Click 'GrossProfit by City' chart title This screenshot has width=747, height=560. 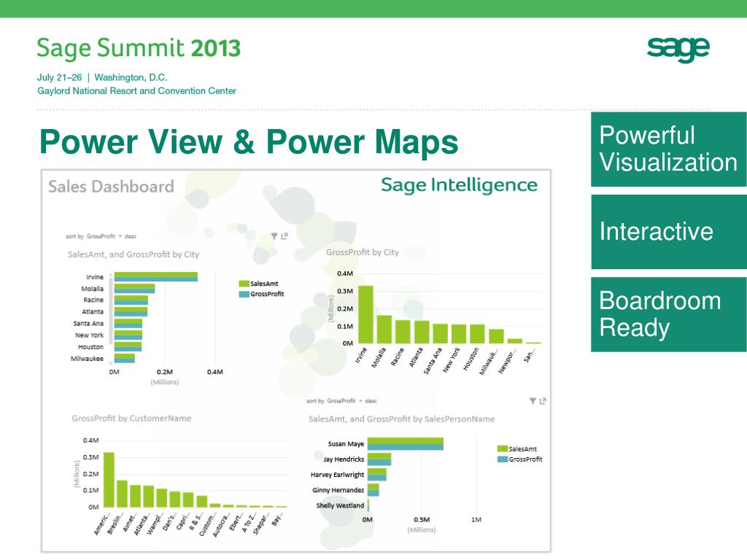(x=363, y=252)
